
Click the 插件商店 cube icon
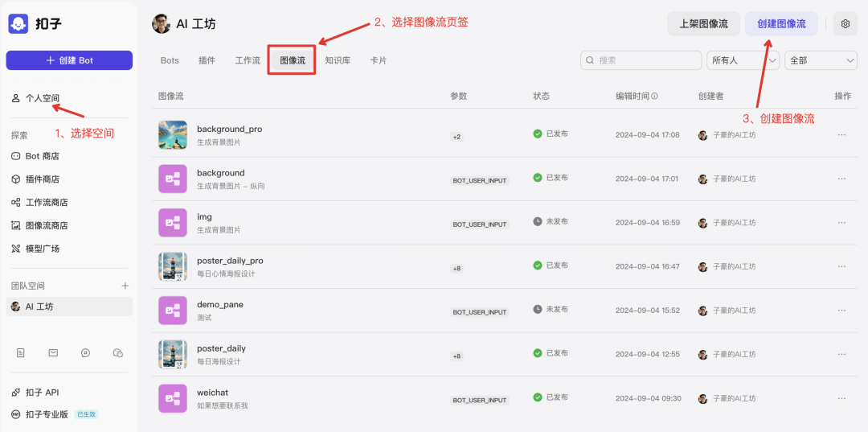pos(15,179)
